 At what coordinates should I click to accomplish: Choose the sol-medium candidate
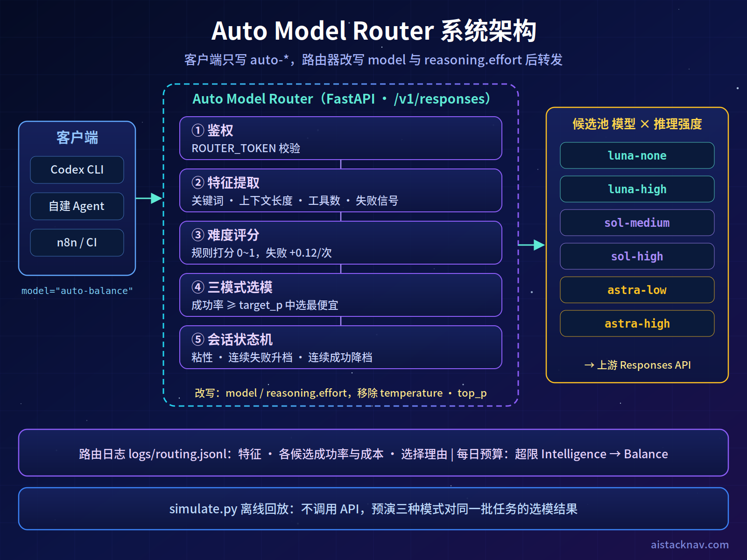point(637,223)
